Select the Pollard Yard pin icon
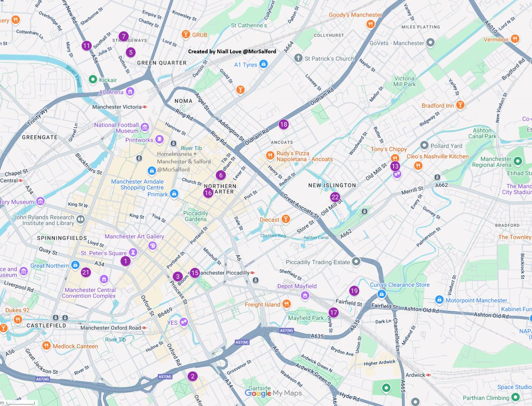 424,145
